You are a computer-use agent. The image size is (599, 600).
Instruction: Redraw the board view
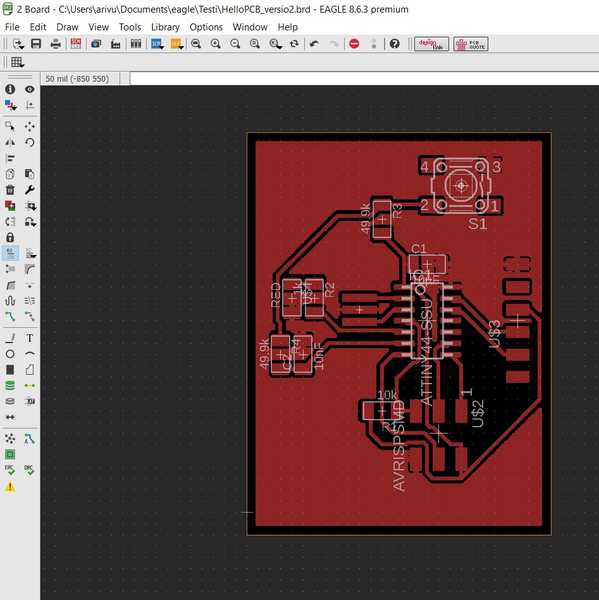[294, 44]
